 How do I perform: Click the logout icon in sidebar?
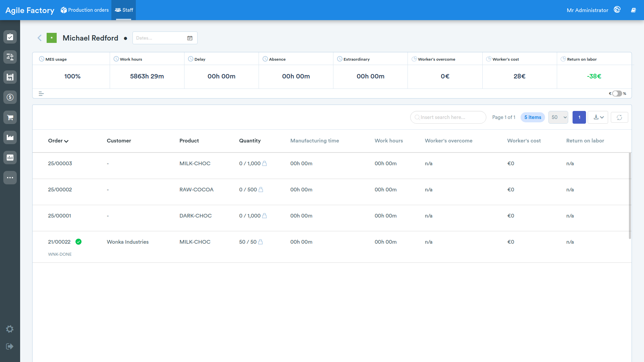10,346
